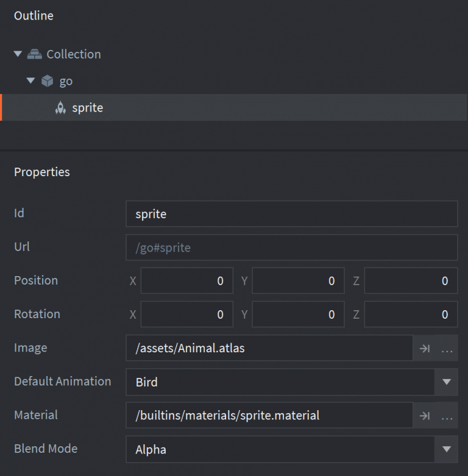Open the Material resource via arrow icon
The height and width of the screenshot is (476, 468).
click(x=425, y=416)
